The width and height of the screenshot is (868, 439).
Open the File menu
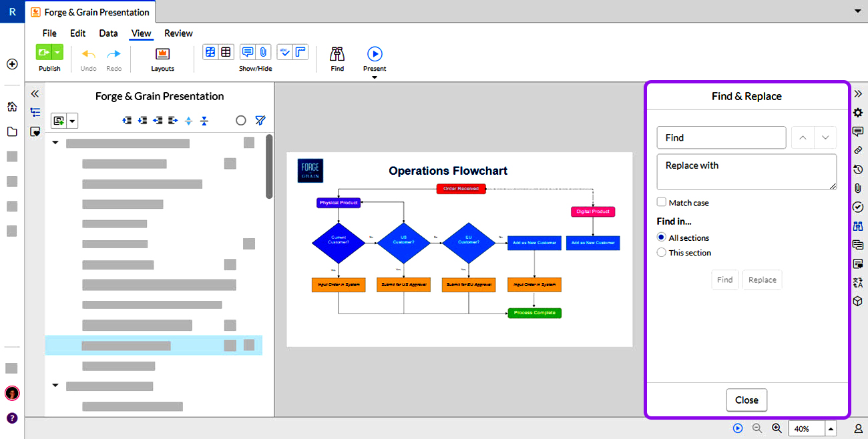tap(49, 33)
